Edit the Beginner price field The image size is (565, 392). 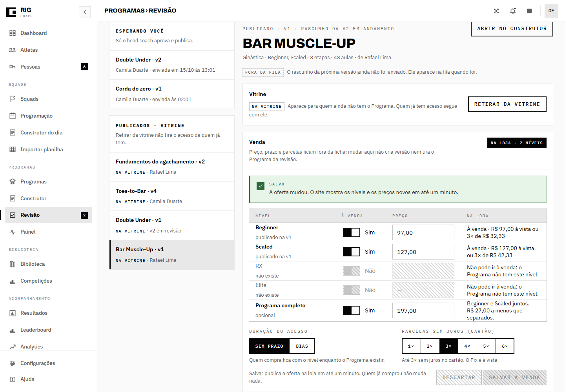pyautogui.click(x=423, y=232)
